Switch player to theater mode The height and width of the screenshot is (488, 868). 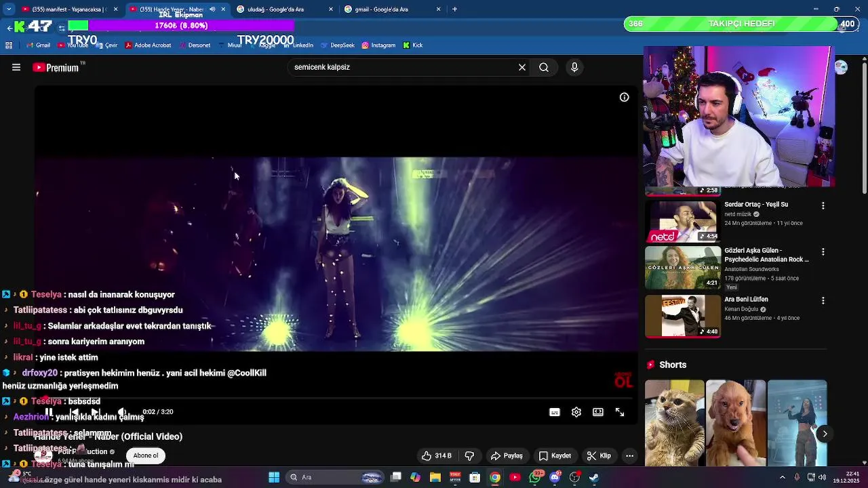(x=598, y=412)
